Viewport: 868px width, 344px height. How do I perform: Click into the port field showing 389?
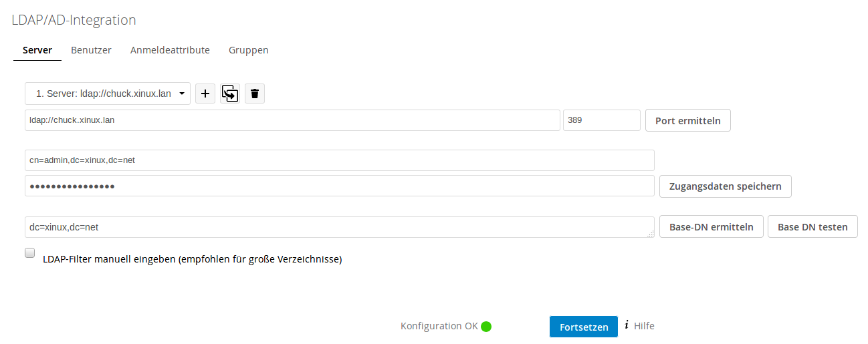[602, 120]
